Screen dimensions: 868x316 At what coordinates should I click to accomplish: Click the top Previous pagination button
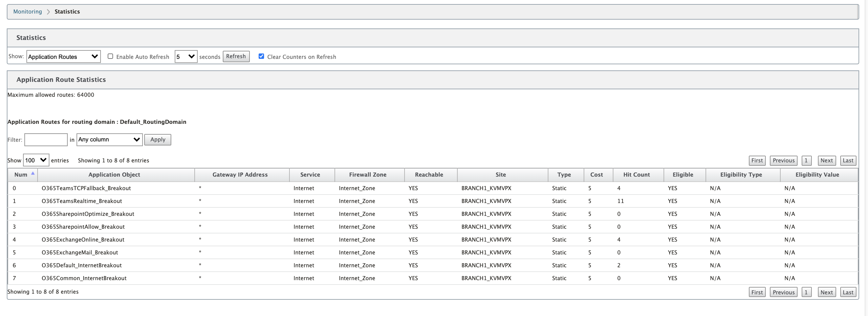783,161
